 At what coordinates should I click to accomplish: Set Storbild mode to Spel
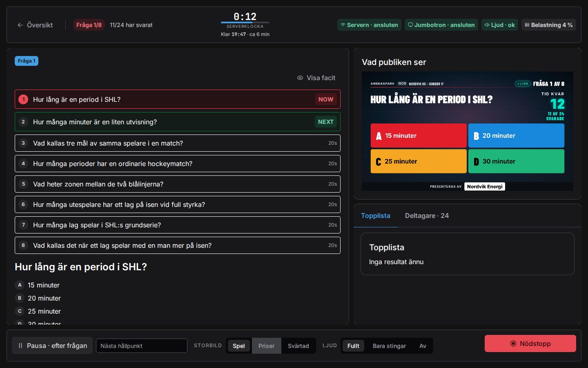(239, 346)
